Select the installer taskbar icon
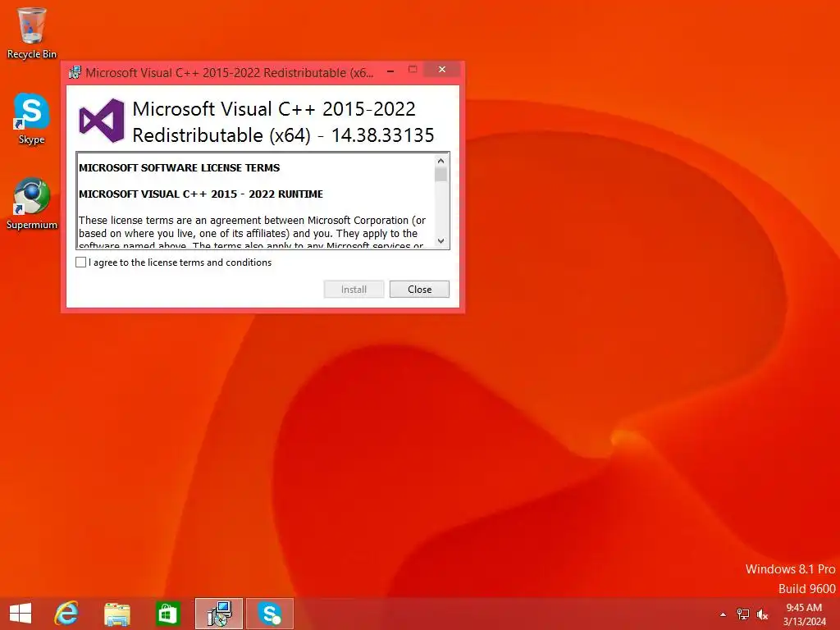Viewport: 840px width, 630px height. click(218, 614)
